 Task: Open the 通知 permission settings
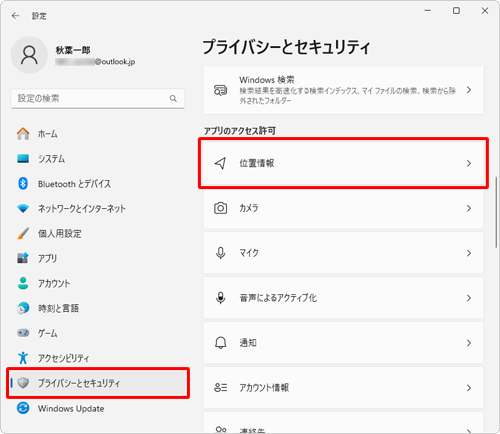pos(343,343)
